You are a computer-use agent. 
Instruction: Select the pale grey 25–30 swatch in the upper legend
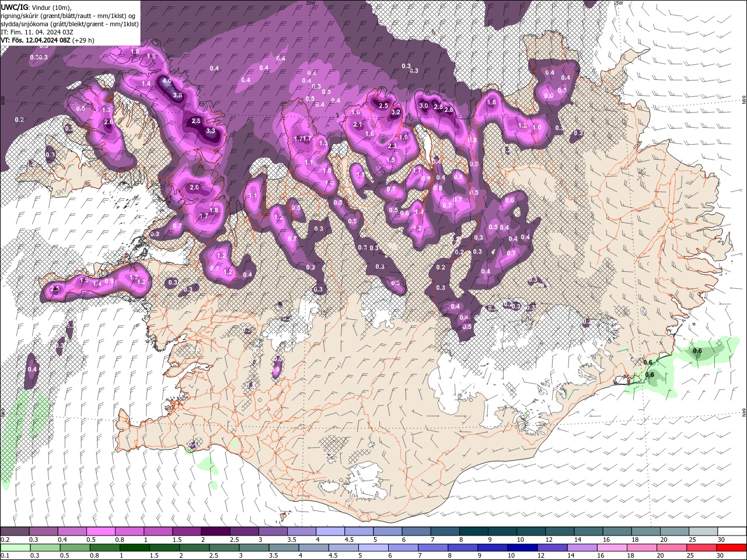(703, 532)
